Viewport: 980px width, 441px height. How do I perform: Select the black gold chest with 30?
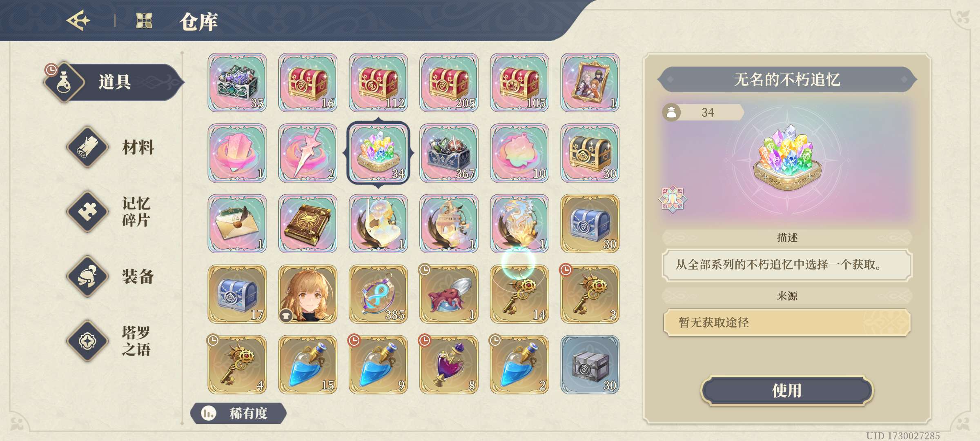point(590,153)
